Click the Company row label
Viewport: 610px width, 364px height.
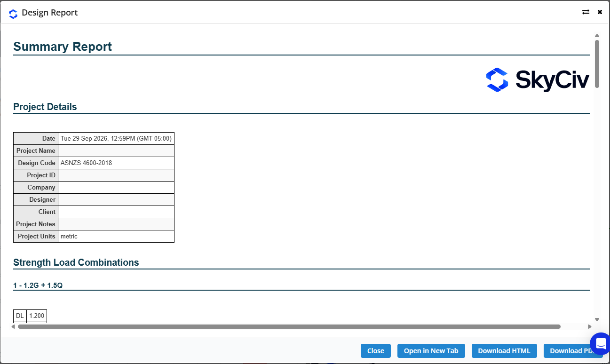click(36, 188)
